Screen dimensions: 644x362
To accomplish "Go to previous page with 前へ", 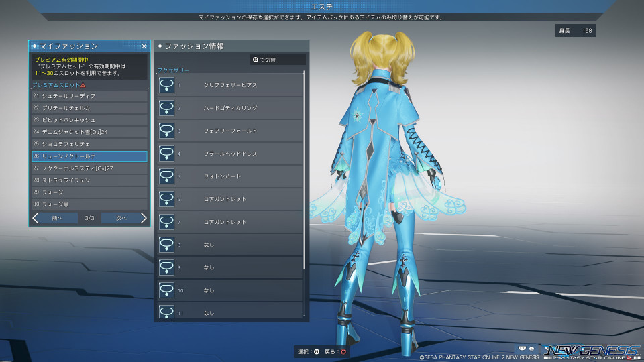I will coord(58,218).
